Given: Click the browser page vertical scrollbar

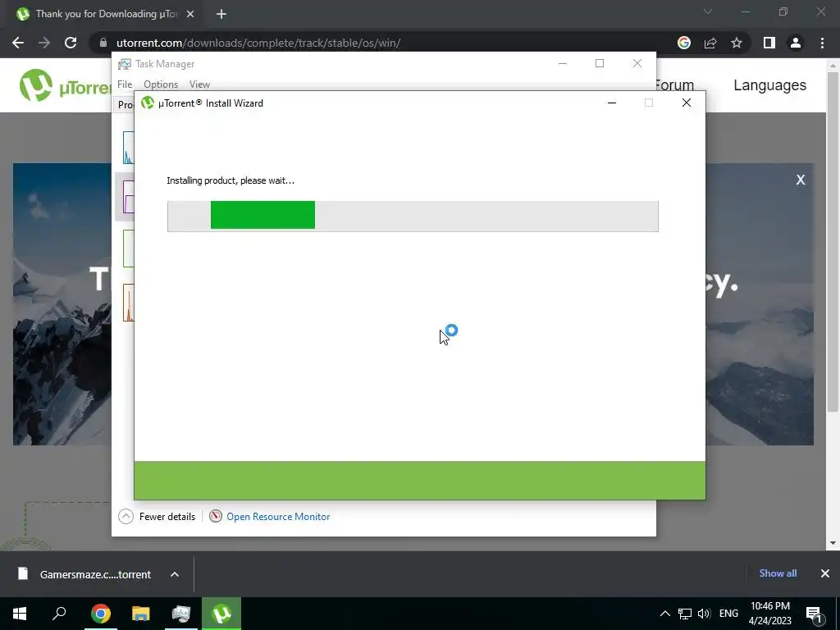Looking at the screenshot, I should (x=833, y=241).
